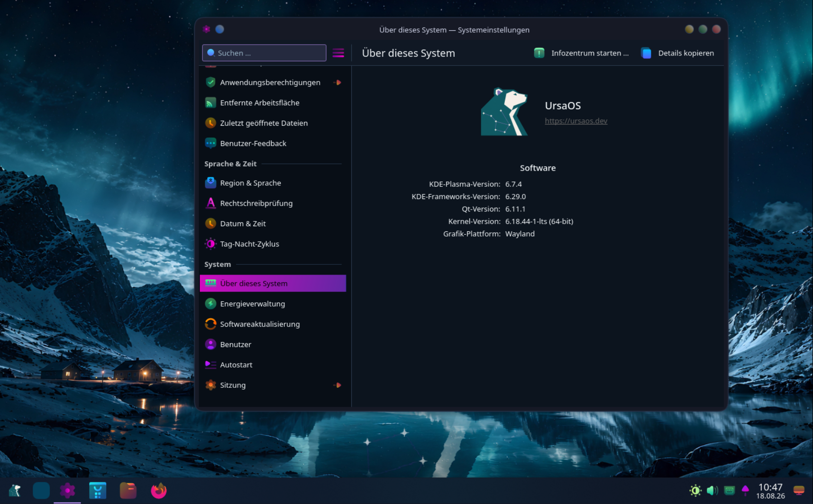This screenshot has height=504, width=813.
Task: Click the Benutzer avatar icon
Action: pos(210,345)
